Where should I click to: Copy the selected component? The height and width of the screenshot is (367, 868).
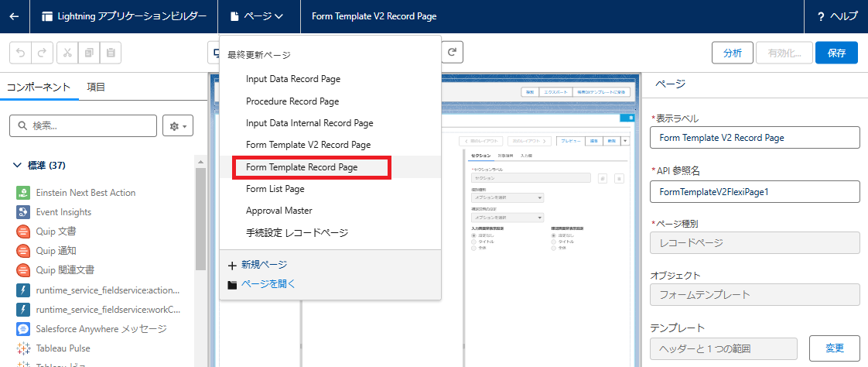coord(88,53)
